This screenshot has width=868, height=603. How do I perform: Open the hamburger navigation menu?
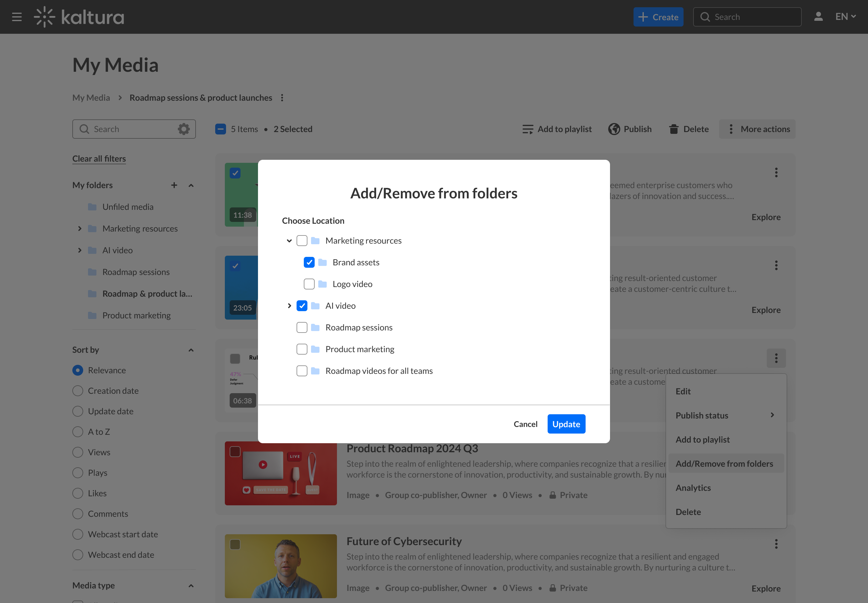(17, 17)
